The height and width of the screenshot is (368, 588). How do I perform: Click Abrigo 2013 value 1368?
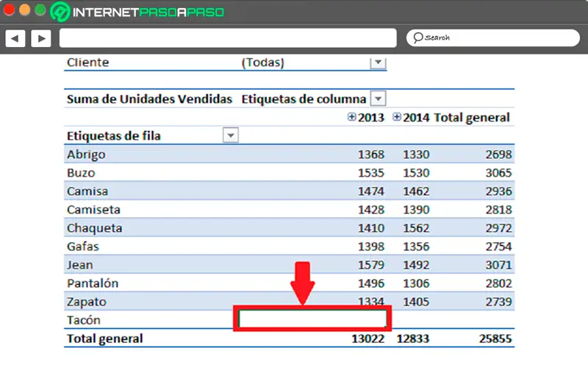point(371,155)
